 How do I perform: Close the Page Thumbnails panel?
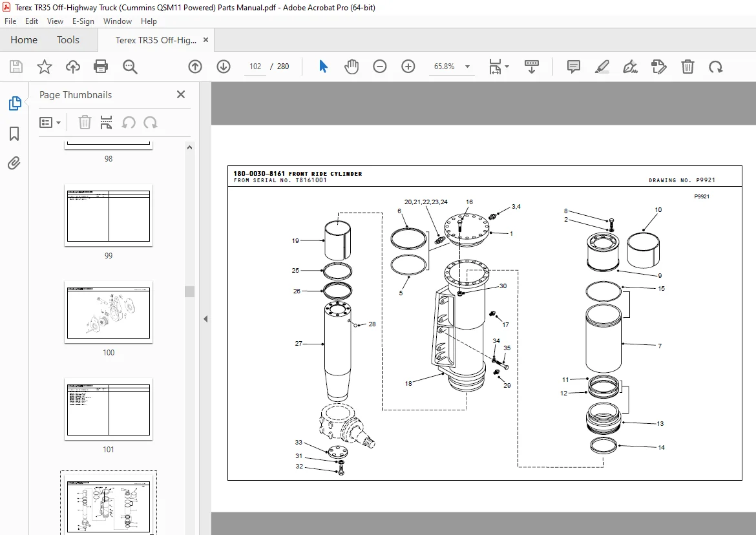point(181,94)
